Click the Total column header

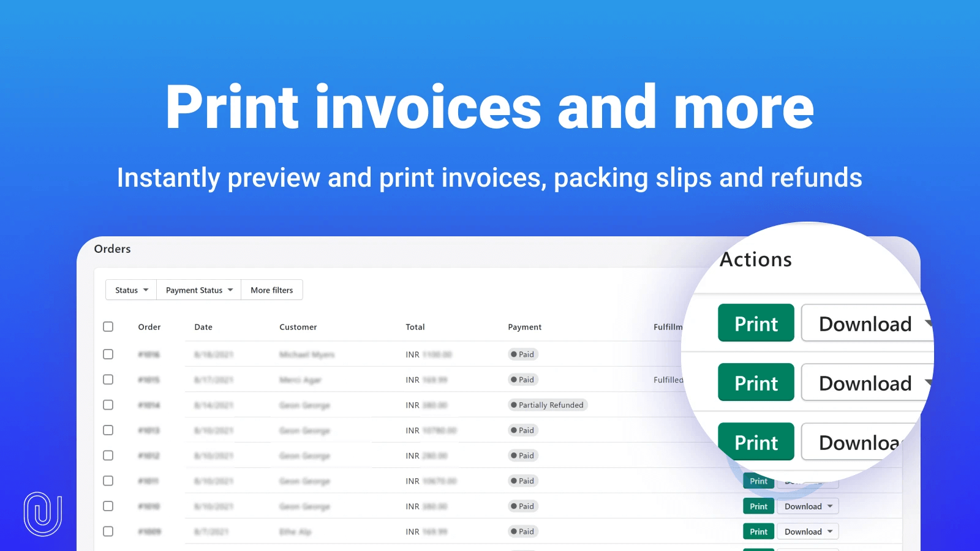point(415,326)
